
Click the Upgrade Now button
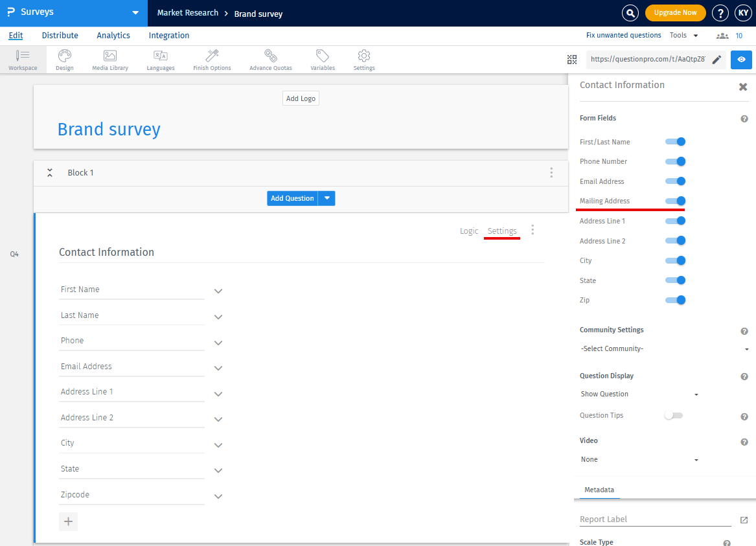tap(675, 12)
